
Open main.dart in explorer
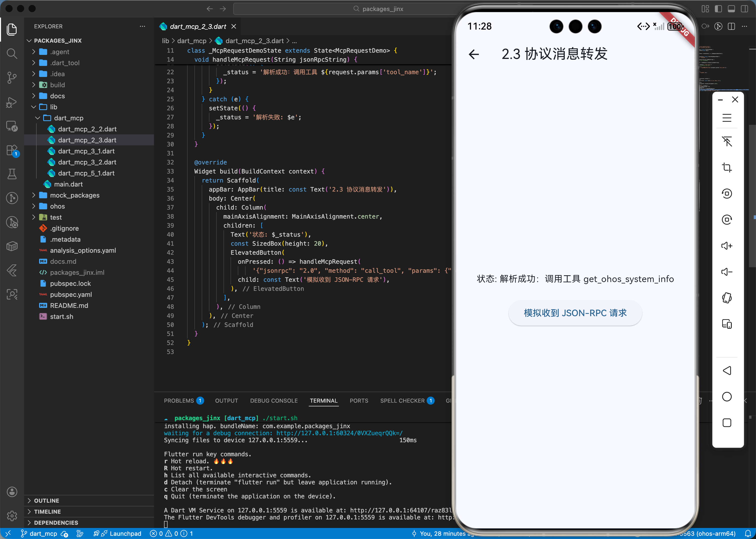[x=68, y=184]
